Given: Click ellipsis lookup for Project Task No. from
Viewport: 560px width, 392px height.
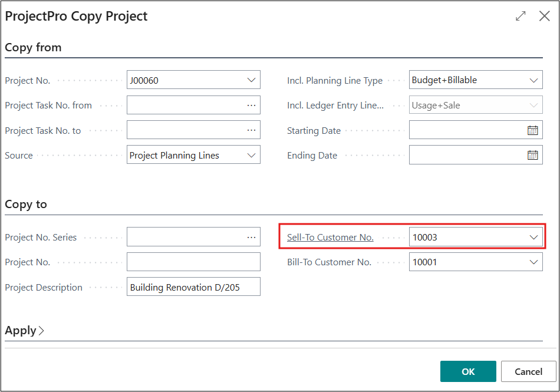Looking at the screenshot, I should pyautogui.click(x=252, y=105).
